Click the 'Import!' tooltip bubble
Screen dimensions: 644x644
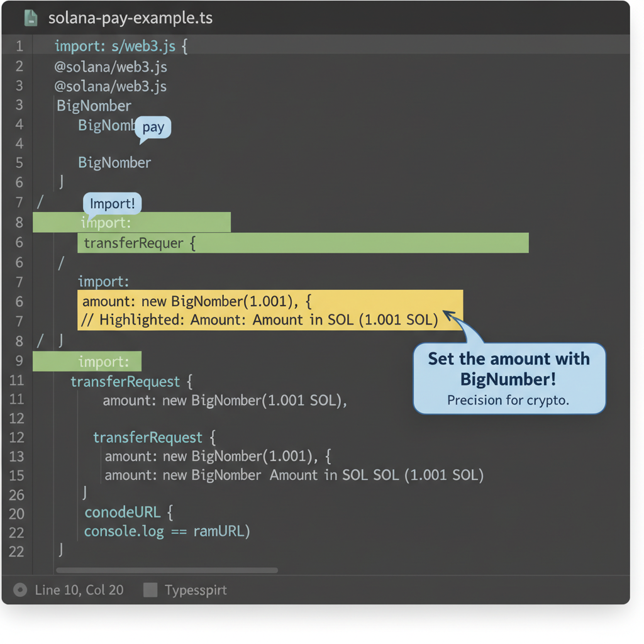coord(112,203)
